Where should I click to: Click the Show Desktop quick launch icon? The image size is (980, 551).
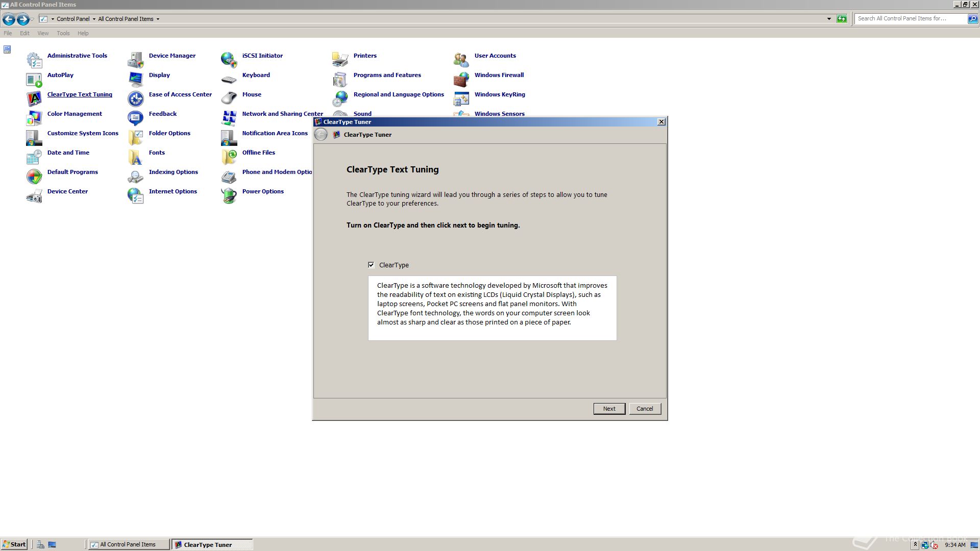click(x=52, y=544)
